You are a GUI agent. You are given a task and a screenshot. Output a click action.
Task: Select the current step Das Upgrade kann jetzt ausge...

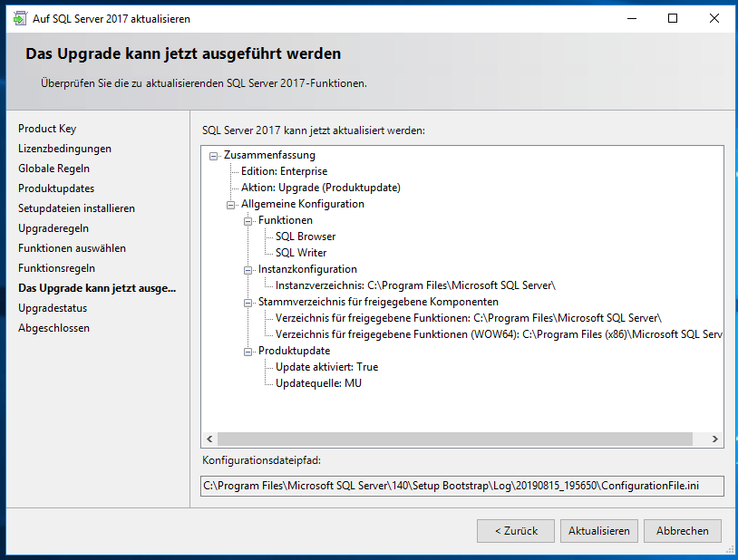[x=97, y=288]
